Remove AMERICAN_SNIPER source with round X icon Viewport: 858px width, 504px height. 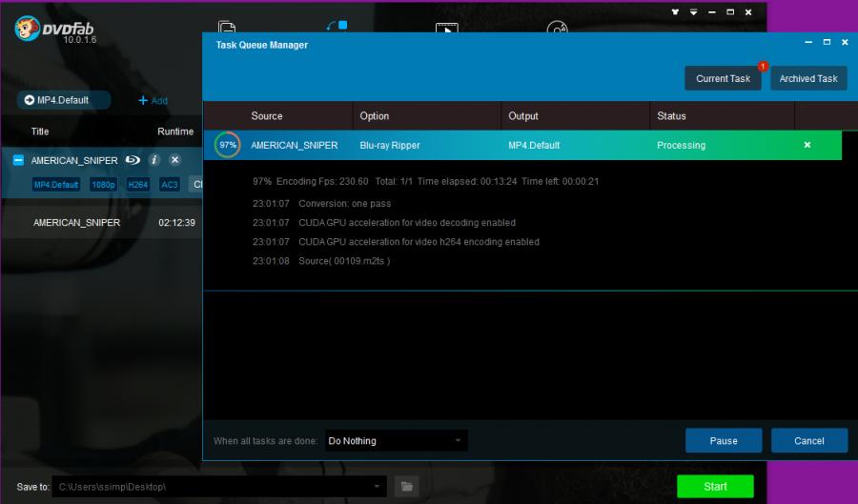174,160
